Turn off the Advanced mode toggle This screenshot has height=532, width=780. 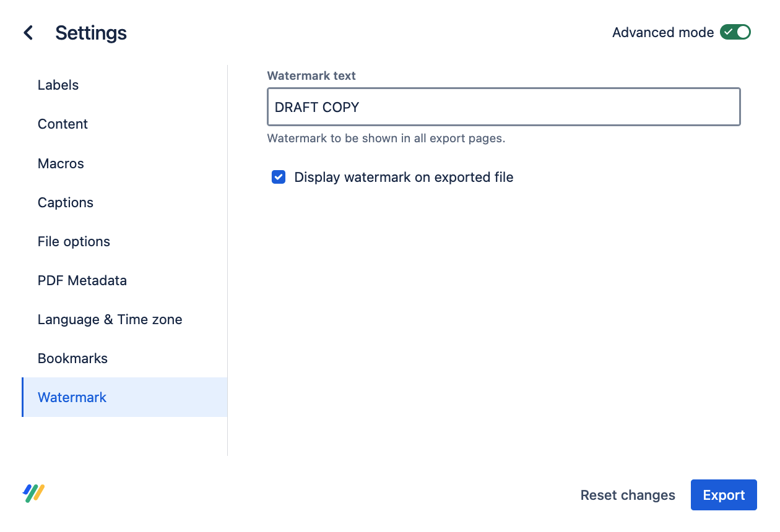[x=735, y=32]
